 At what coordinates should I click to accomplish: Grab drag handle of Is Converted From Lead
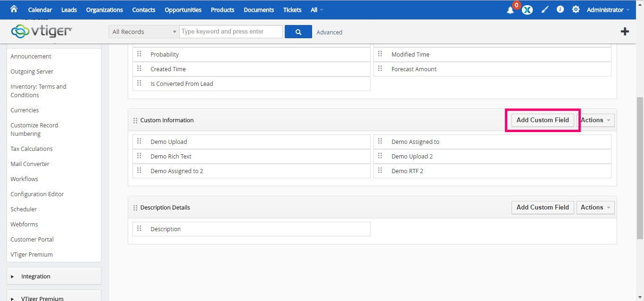pos(139,83)
